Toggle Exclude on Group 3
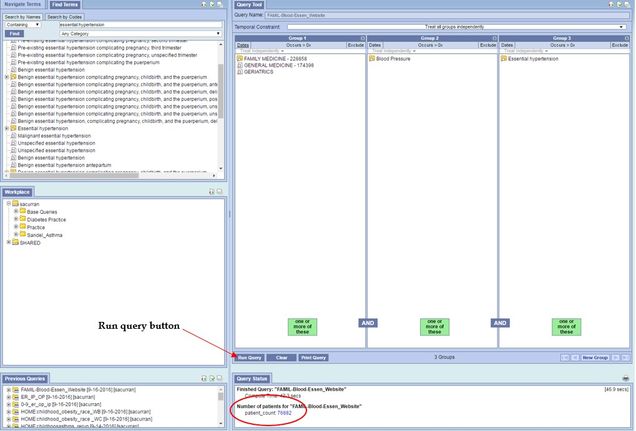This screenshot has width=636, height=431. pyautogui.click(x=619, y=45)
